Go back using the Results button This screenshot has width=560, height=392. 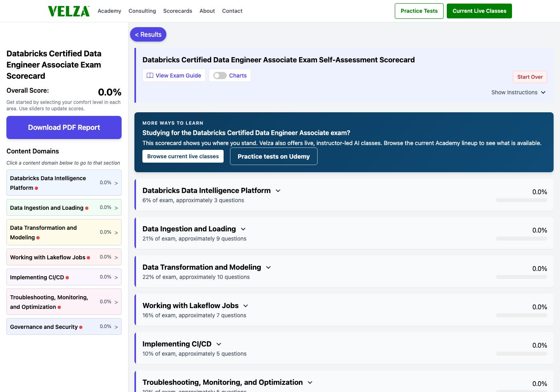click(x=148, y=34)
